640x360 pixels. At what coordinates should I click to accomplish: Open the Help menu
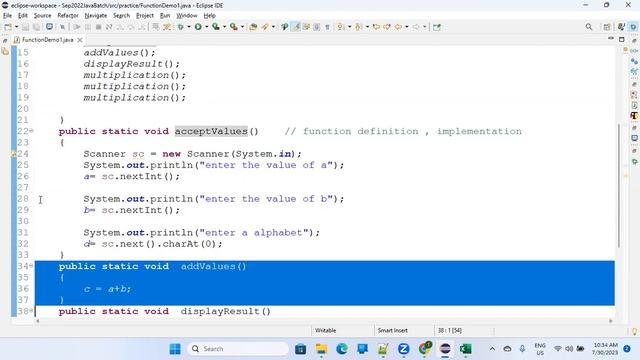click(209, 16)
